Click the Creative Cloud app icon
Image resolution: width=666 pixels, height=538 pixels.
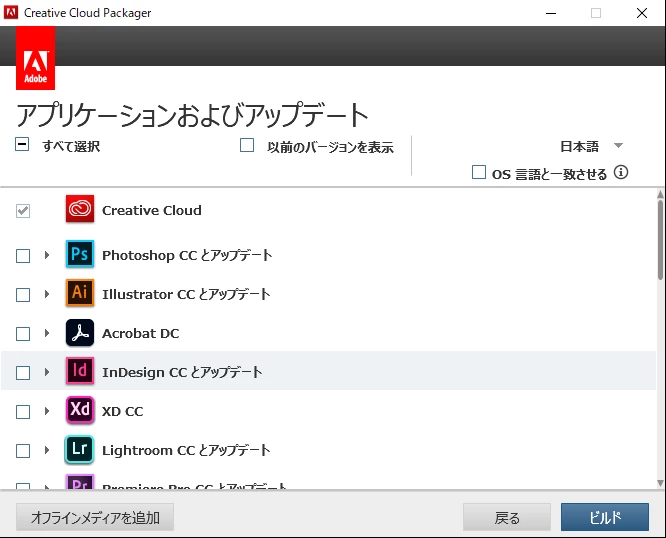(80, 209)
